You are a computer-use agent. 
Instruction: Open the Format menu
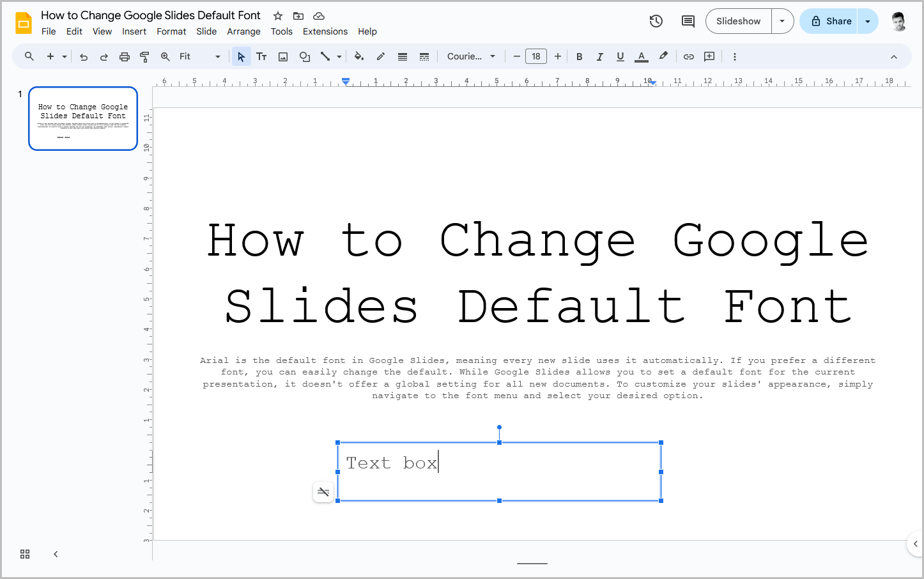[171, 31]
